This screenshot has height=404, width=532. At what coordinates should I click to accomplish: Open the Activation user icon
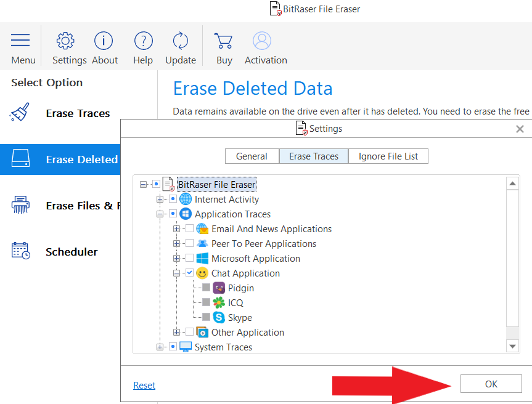[x=262, y=41]
